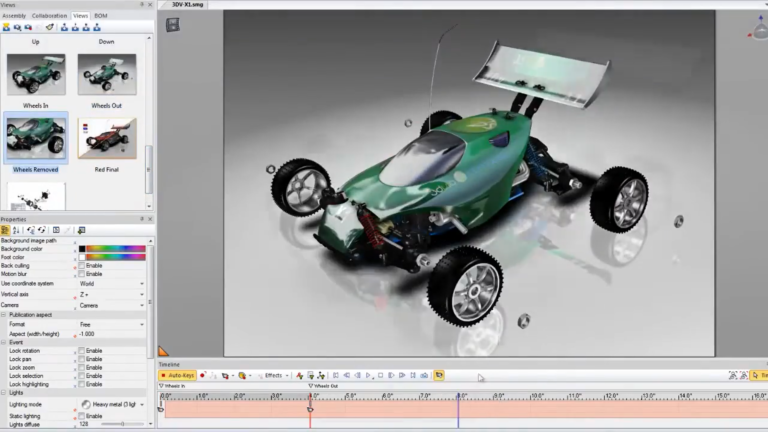Click the Set Keys red dot icon

[x=202, y=376]
